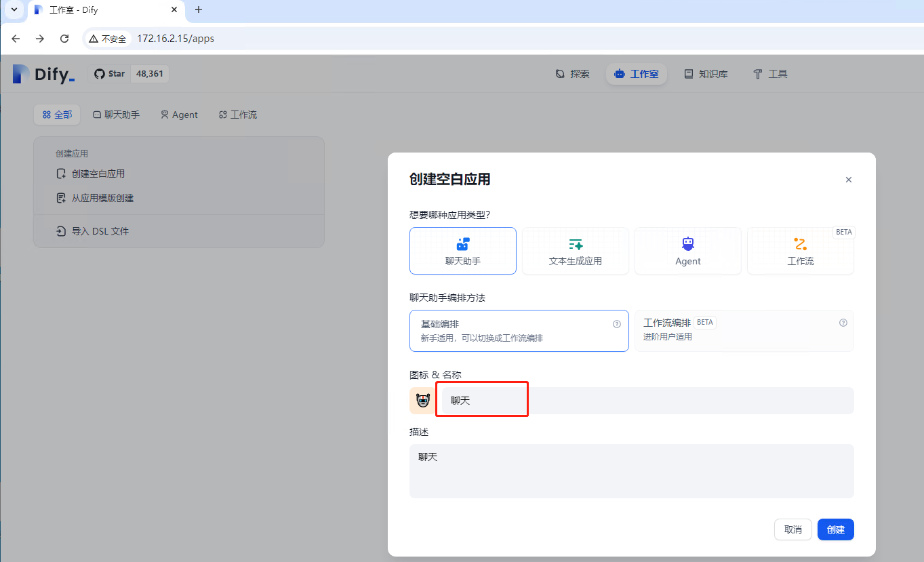The width and height of the screenshot is (924, 562).
Task: Open a new browser tab
Action: [x=199, y=9]
